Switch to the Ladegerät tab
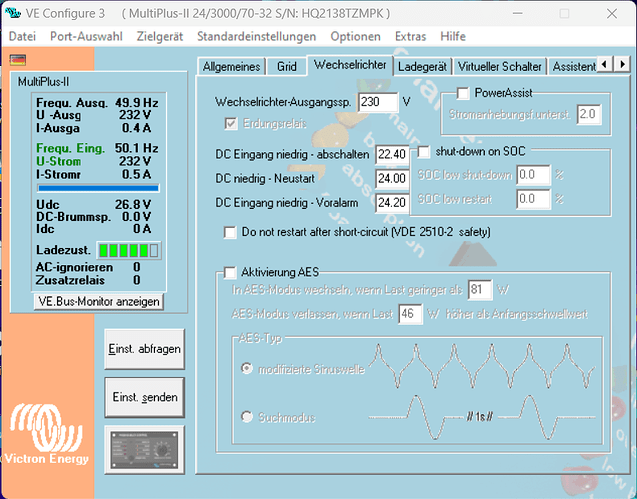This screenshot has width=637, height=499. (421, 66)
